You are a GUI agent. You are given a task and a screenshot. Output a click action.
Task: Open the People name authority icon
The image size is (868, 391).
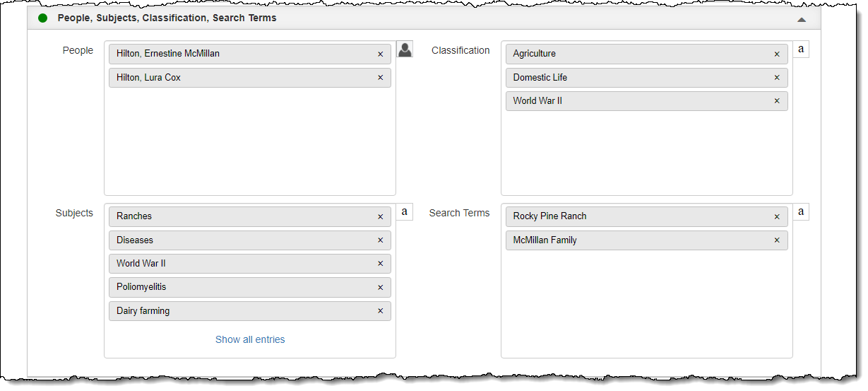(405, 49)
